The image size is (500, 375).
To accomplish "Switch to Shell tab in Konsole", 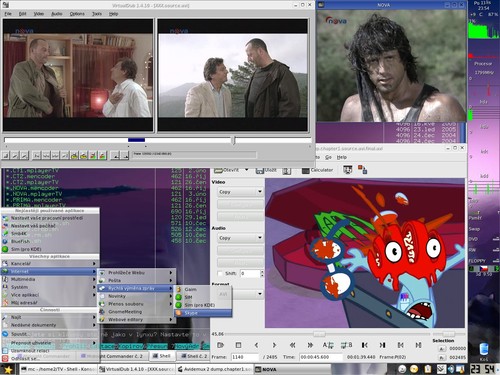I will pos(162,356).
